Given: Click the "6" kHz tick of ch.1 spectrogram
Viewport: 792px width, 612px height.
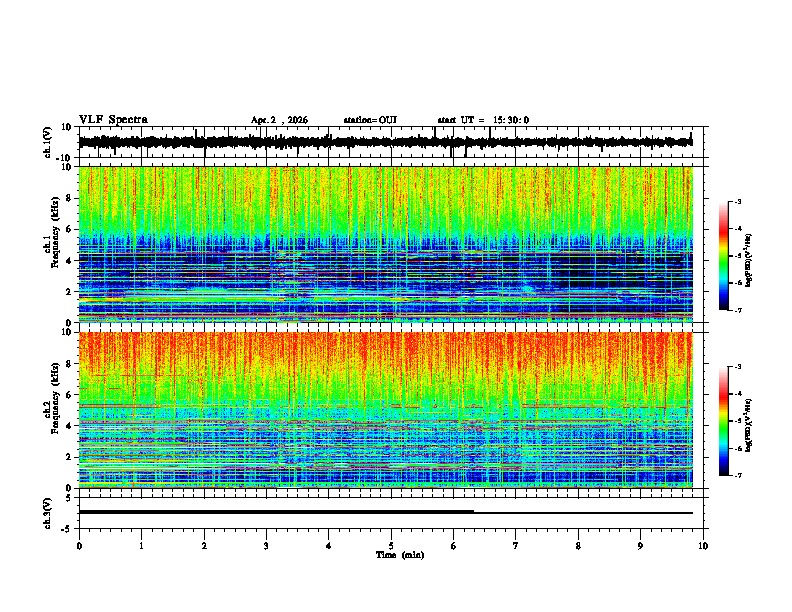Looking at the screenshot, I should tap(69, 230).
